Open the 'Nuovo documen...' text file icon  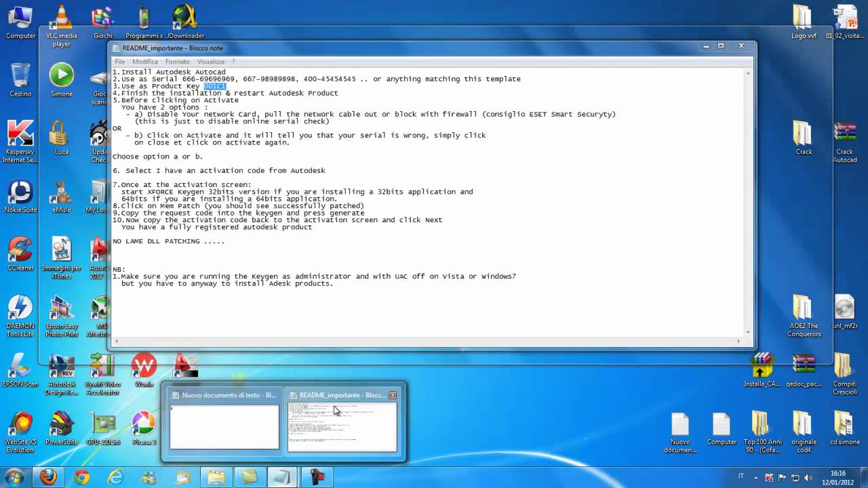pyautogui.click(x=680, y=433)
